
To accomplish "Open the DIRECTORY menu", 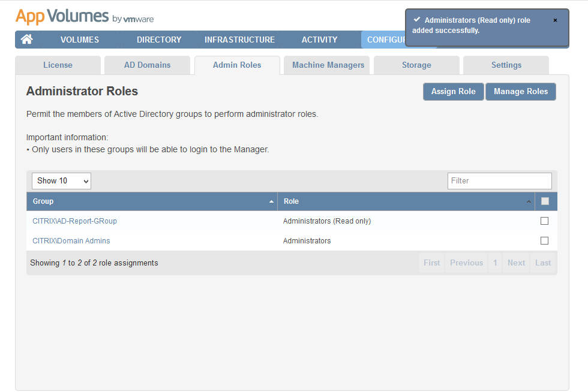I will tap(159, 40).
